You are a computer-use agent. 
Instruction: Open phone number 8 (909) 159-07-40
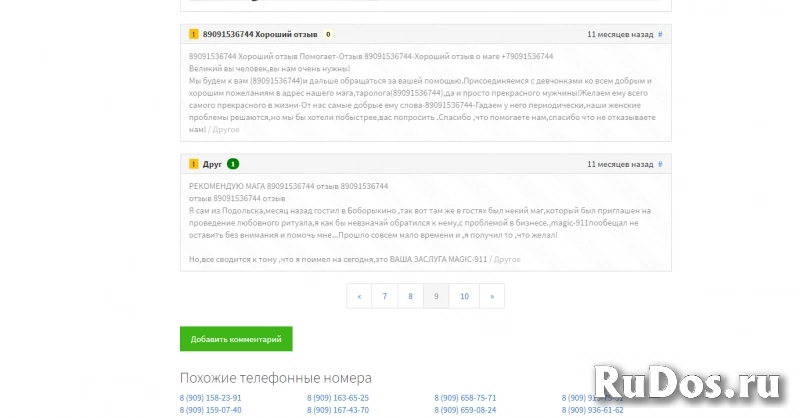click(x=210, y=410)
